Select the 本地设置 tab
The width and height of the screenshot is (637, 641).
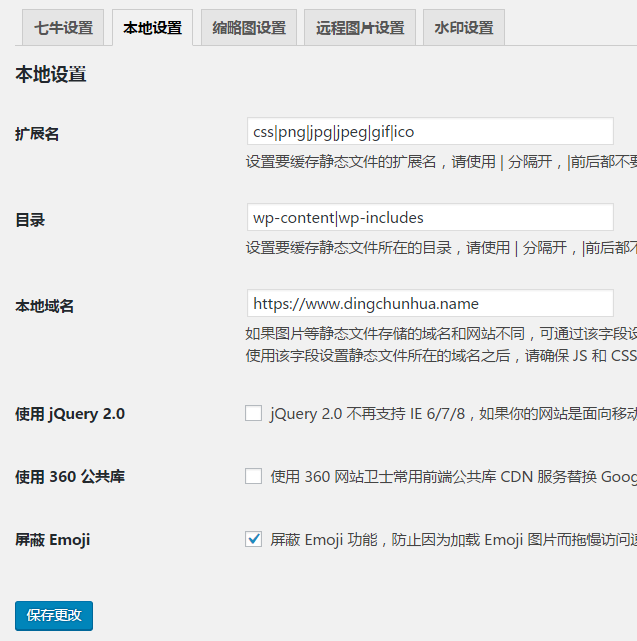point(153,28)
